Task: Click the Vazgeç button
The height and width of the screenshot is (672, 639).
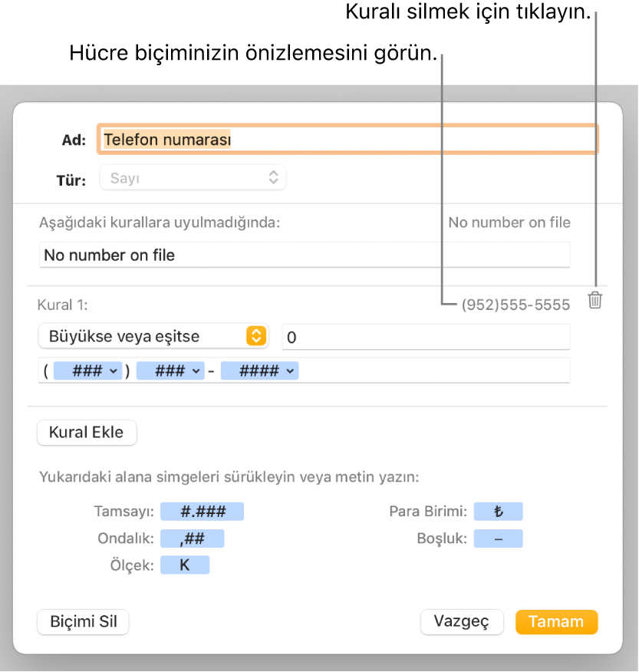Action: point(462,621)
